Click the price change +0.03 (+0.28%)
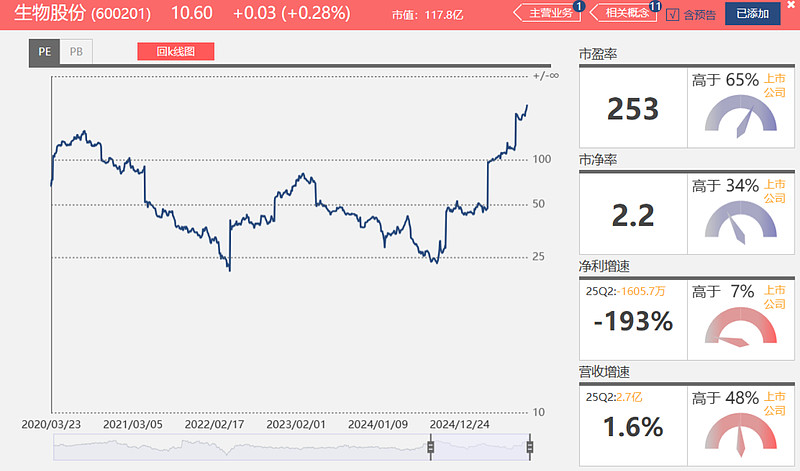800x471 pixels. pos(291,13)
